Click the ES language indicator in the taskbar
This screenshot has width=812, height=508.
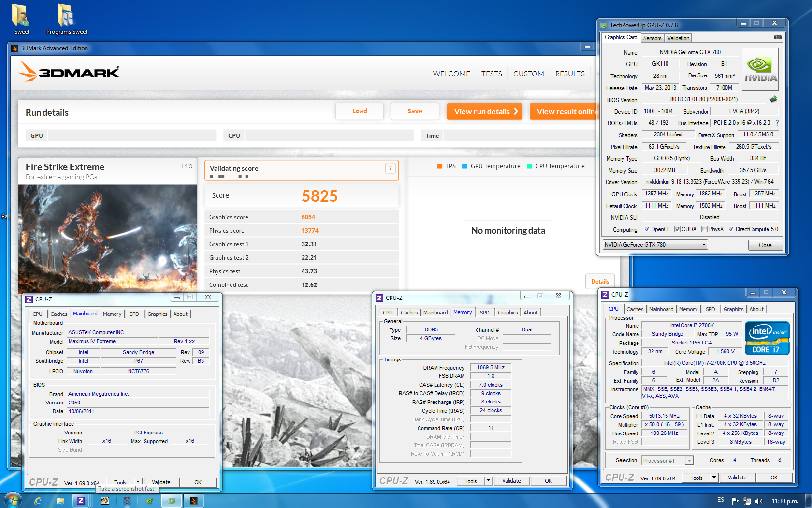(x=721, y=500)
